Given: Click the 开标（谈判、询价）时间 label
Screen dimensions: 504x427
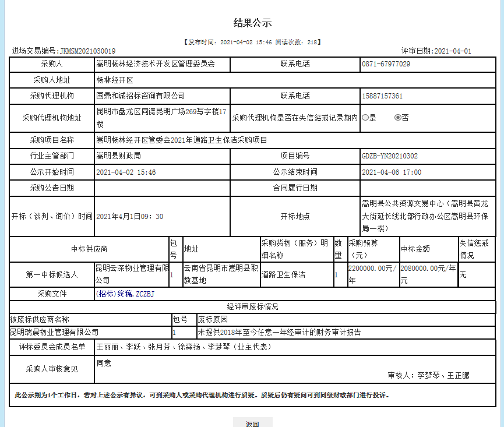Looking at the screenshot, I should pyautogui.click(x=52, y=216).
